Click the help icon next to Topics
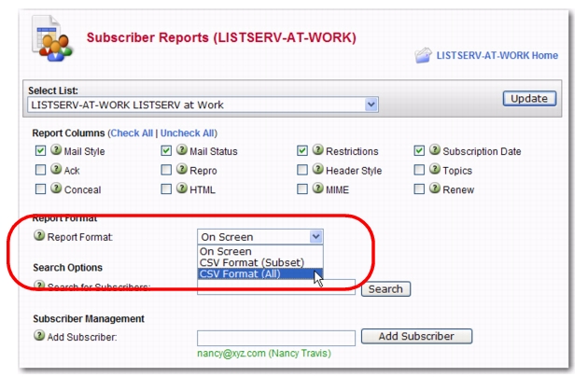Viewport: 588px width, 377px height. coord(434,171)
